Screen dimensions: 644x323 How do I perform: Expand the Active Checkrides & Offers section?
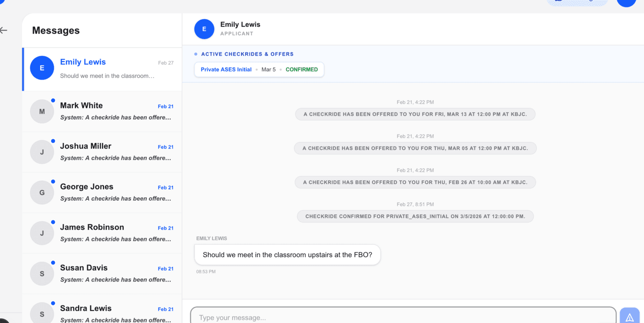click(x=247, y=54)
